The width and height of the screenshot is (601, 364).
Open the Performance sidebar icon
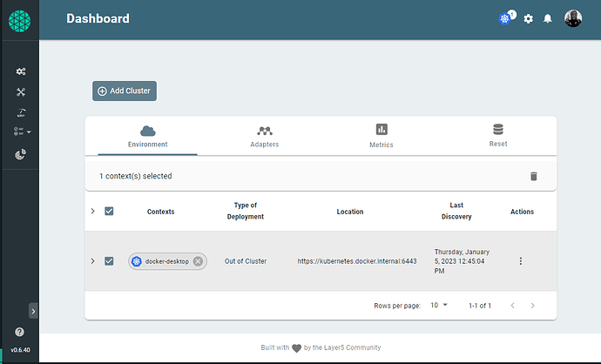pos(21,112)
